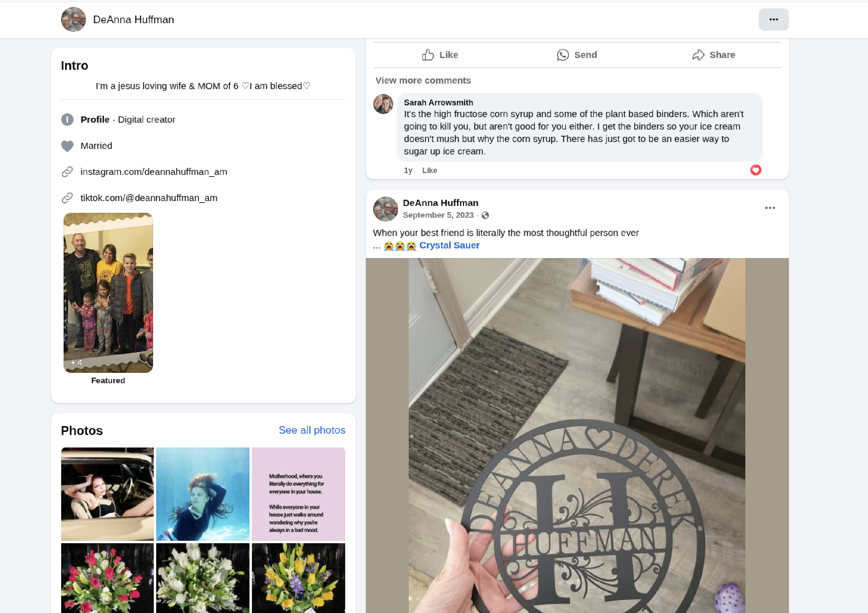Click the heart reaction on Sarah's comment
Viewport: 868px width, 613px height.
(x=755, y=170)
